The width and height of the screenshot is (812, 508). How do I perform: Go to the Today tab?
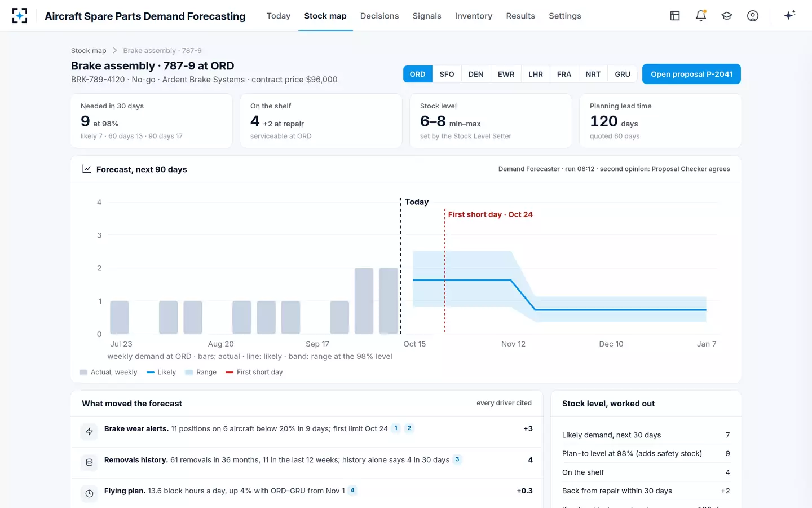point(279,16)
